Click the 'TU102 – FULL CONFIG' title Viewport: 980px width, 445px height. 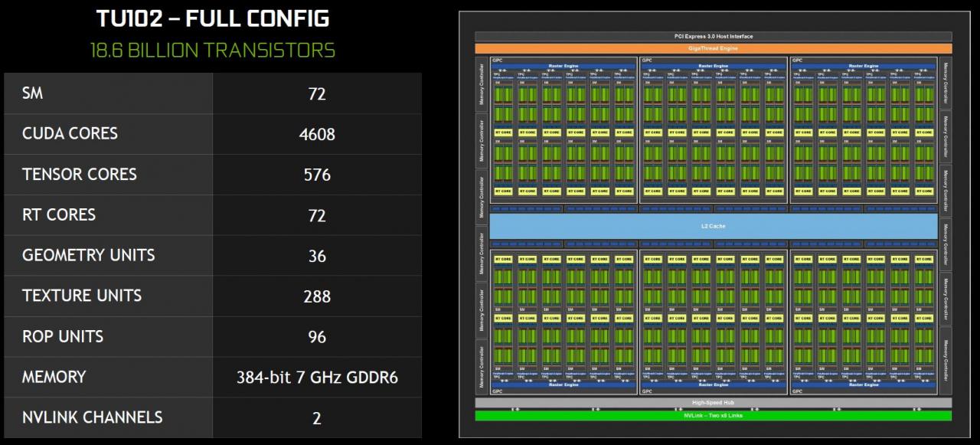pos(213,18)
